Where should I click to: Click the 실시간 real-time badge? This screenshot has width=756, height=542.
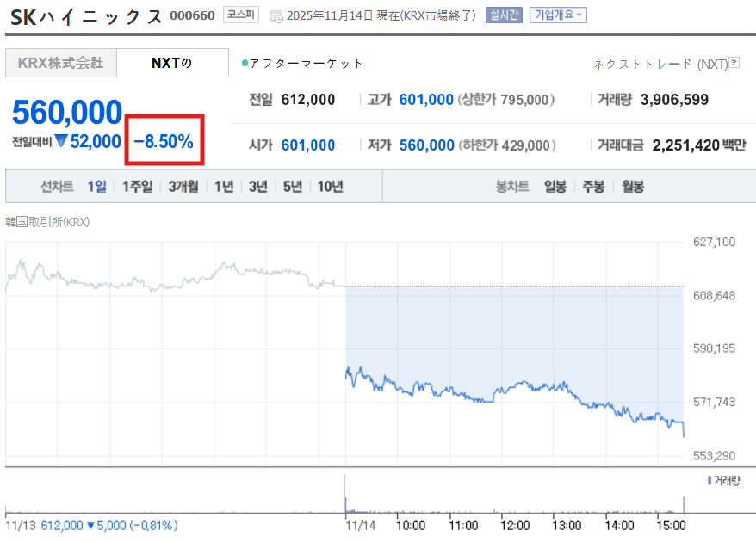pyautogui.click(x=504, y=15)
